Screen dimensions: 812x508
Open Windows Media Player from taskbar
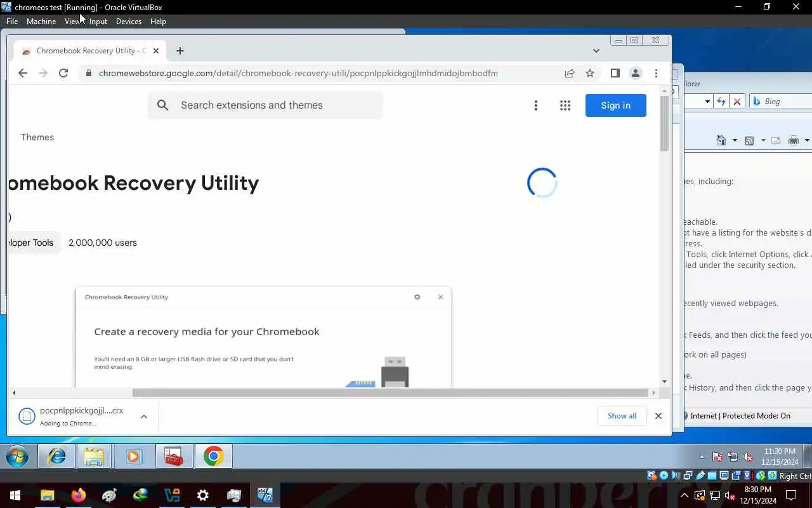point(134,457)
